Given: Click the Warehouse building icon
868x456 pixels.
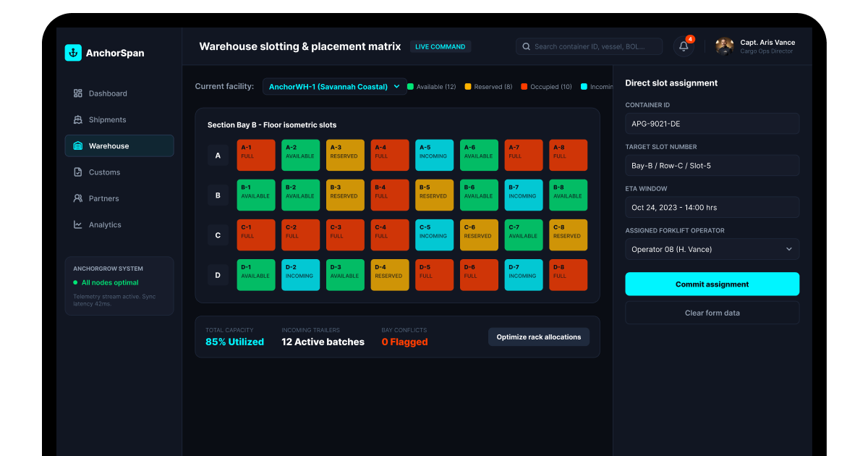Looking at the screenshot, I should (78, 145).
